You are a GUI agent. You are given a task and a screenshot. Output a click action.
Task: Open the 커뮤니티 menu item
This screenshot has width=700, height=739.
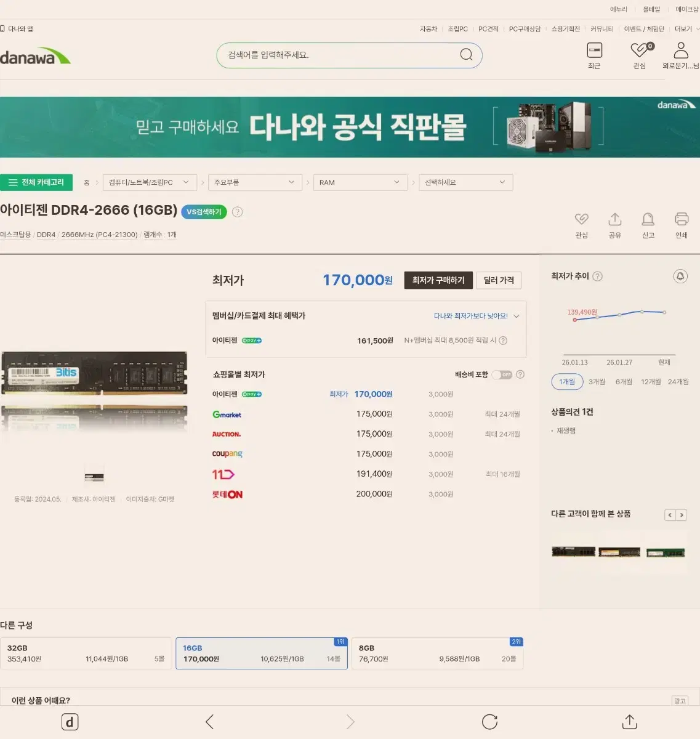pos(601,29)
